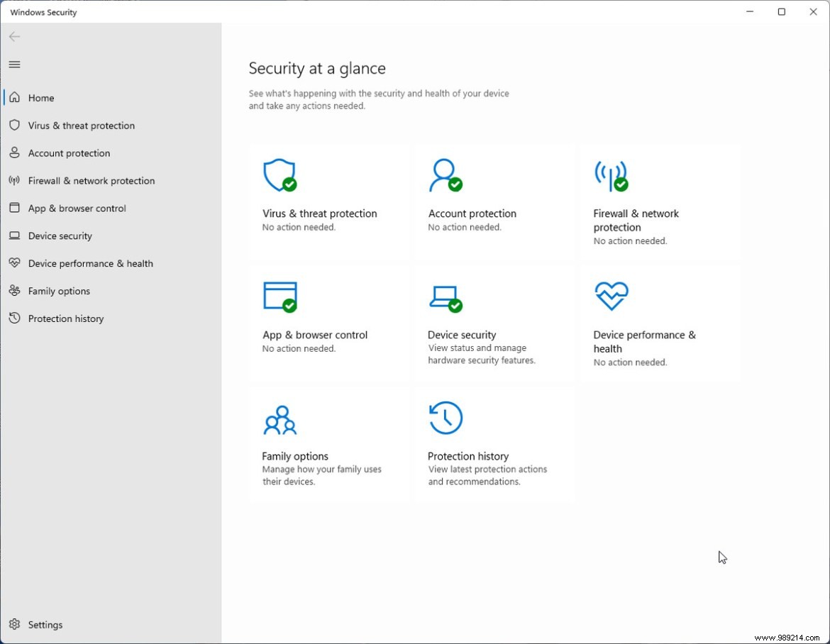Screen dimensions: 830x644
Task: Open the Settings gear at bottom left
Action: coord(15,624)
